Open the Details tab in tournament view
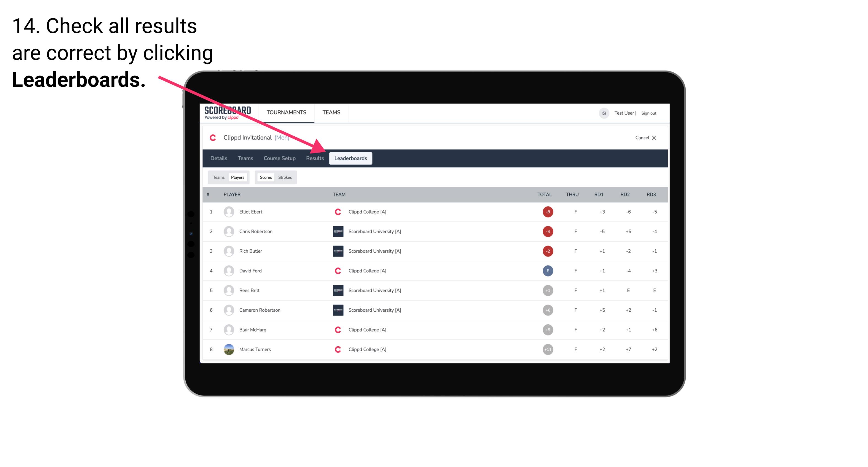The width and height of the screenshot is (868, 467). [218, 159]
